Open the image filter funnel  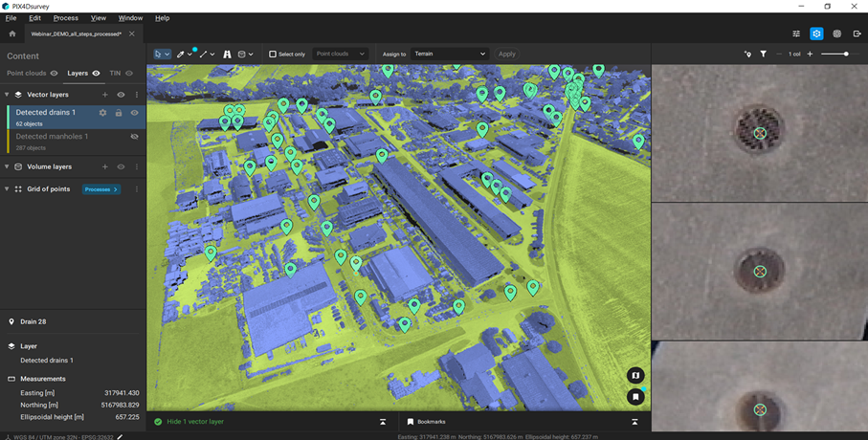[764, 54]
